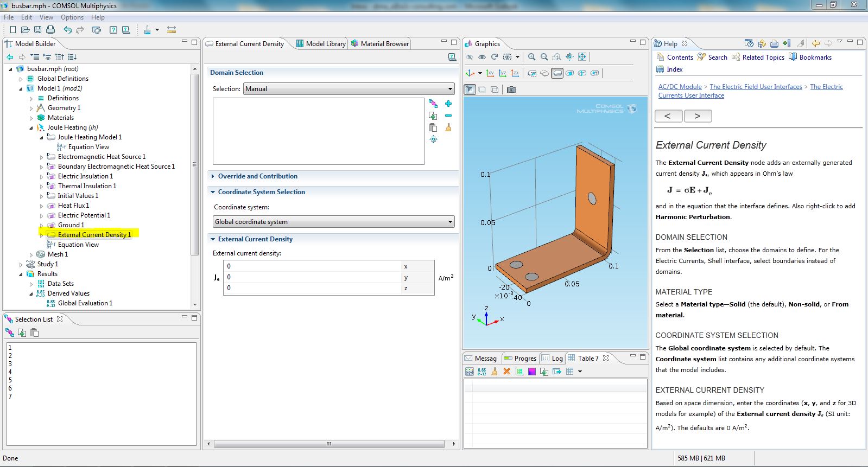Toggle Show Selected objects eye
Screen dimensions: 868x467
tap(482, 57)
